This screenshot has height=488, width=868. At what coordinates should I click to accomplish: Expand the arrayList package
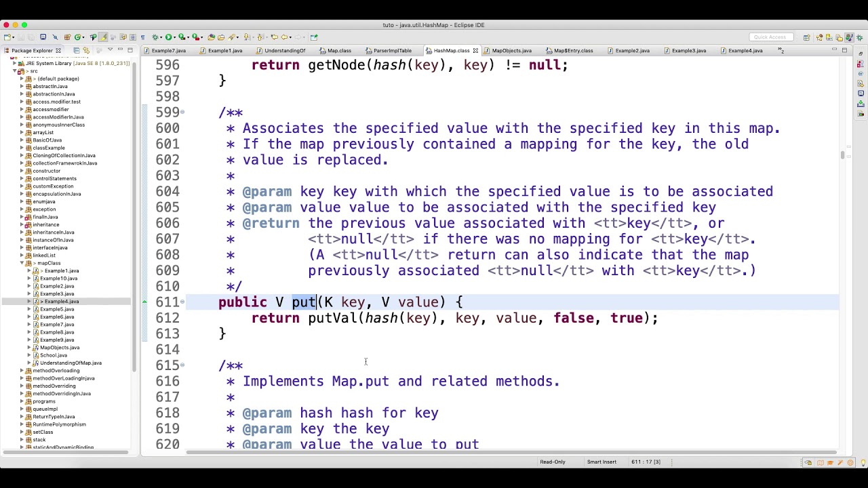click(22, 132)
